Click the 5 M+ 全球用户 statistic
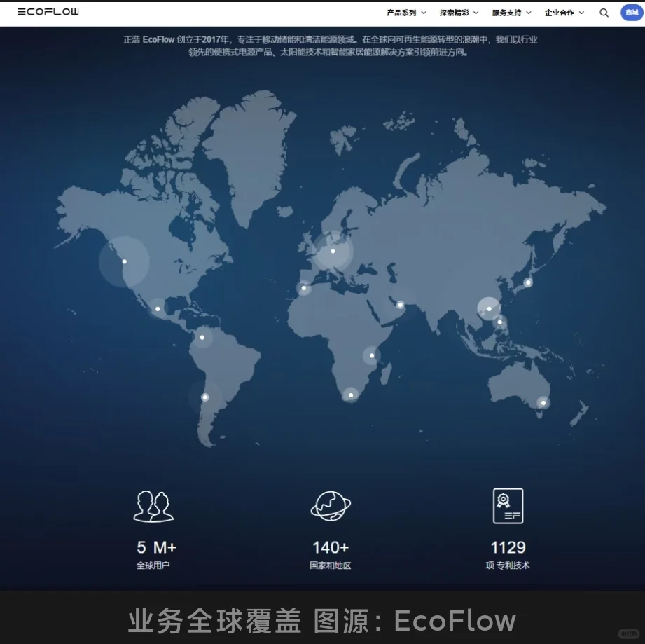645x644 pixels. pyautogui.click(x=154, y=554)
